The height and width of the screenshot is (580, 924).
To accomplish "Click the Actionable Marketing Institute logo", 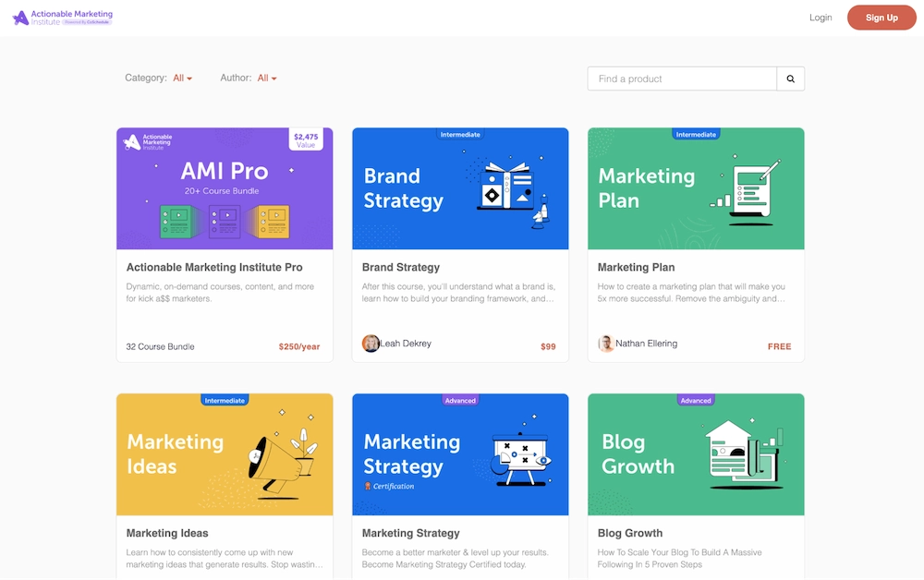I will (x=62, y=17).
